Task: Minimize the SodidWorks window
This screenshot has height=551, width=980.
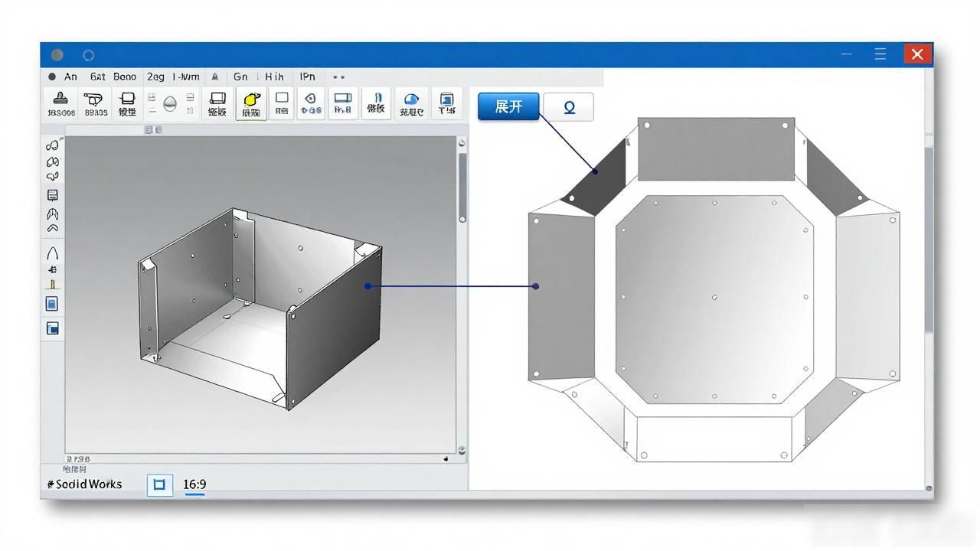Action: pos(847,54)
